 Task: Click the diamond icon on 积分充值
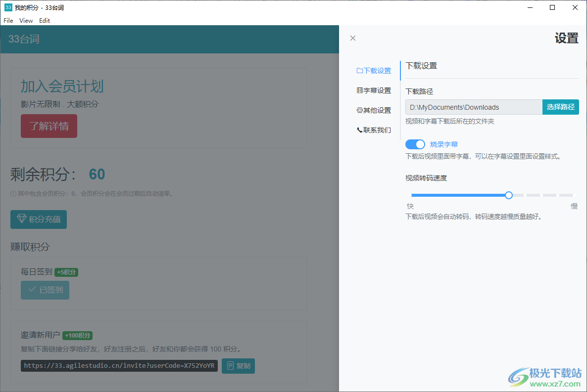(22, 219)
